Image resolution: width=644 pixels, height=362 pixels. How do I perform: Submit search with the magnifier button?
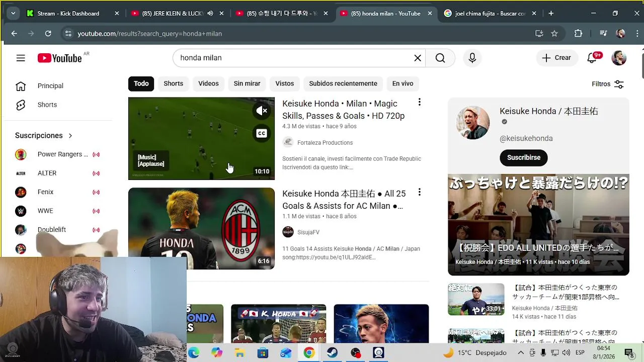click(x=440, y=58)
